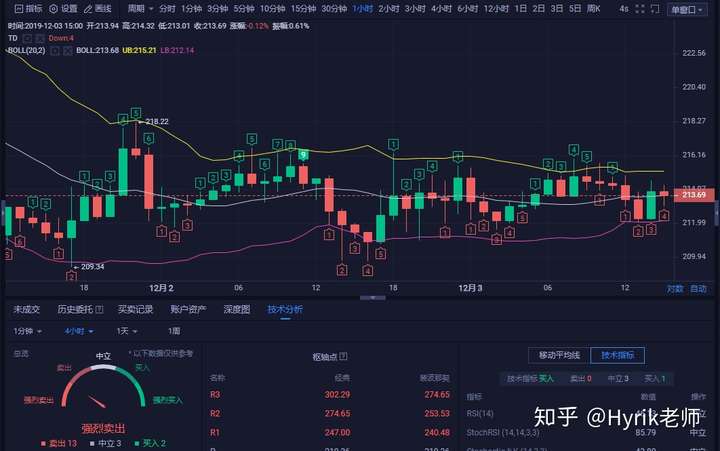
Task: Select the 1小时 chart interval
Action: (x=362, y=8)
